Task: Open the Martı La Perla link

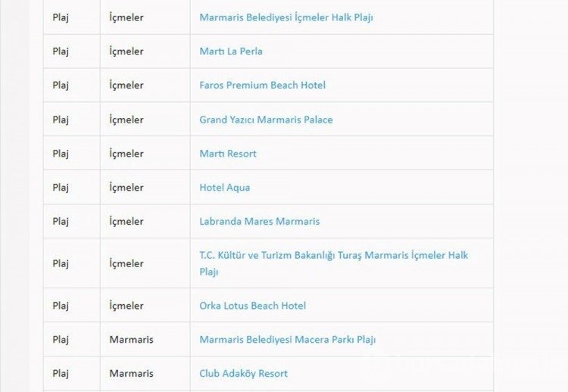Action: 231,51
